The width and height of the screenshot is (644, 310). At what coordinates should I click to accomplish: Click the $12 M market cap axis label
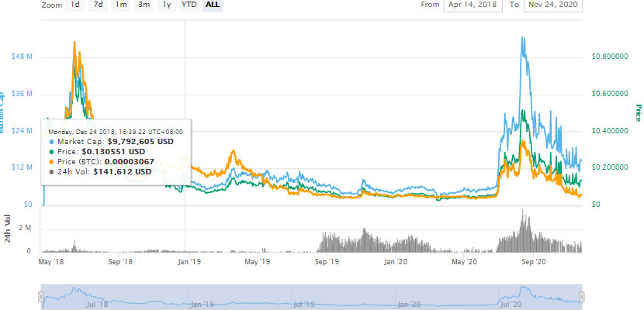23,167
